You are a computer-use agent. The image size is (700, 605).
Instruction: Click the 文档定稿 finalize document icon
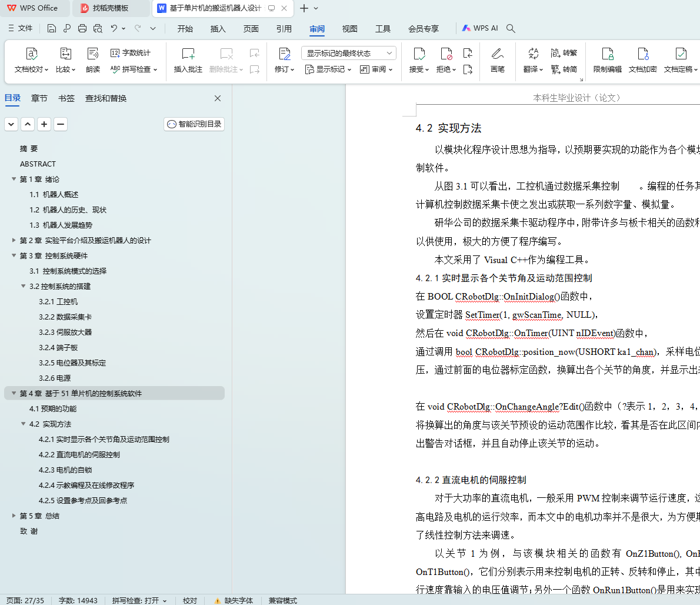coord(681,60)
